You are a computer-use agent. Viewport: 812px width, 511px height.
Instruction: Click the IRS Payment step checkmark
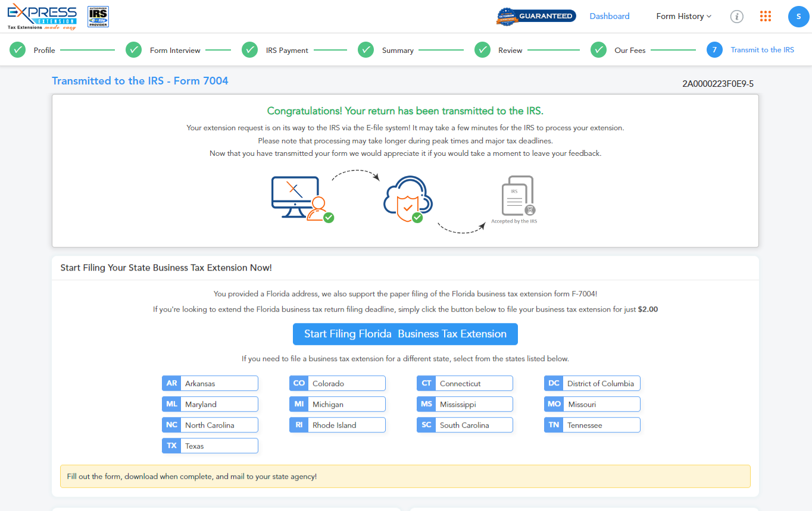[249, 50]
